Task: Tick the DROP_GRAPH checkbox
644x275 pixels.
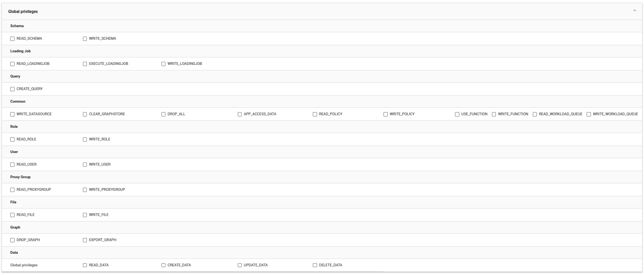Action: point(13,240)
